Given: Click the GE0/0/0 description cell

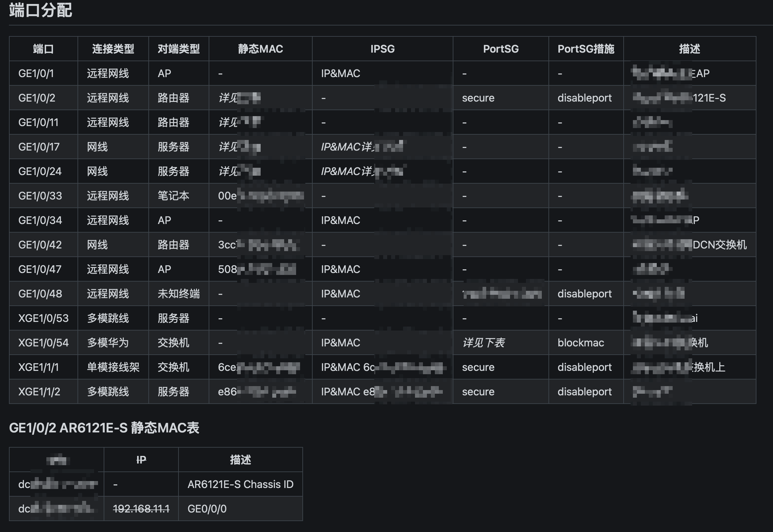Looking at the screenshot, I should (207, 509).
